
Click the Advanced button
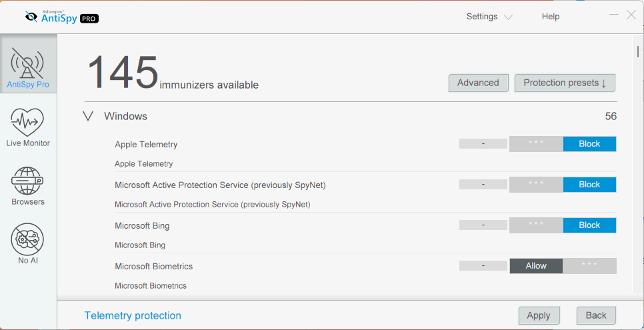(x=478, y=83)
